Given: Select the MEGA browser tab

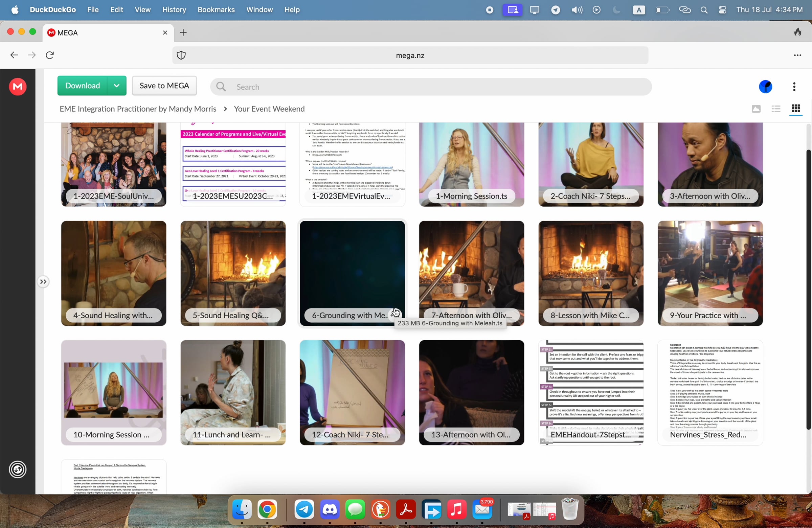Looking at the screenshot, I should coord(108,33).
